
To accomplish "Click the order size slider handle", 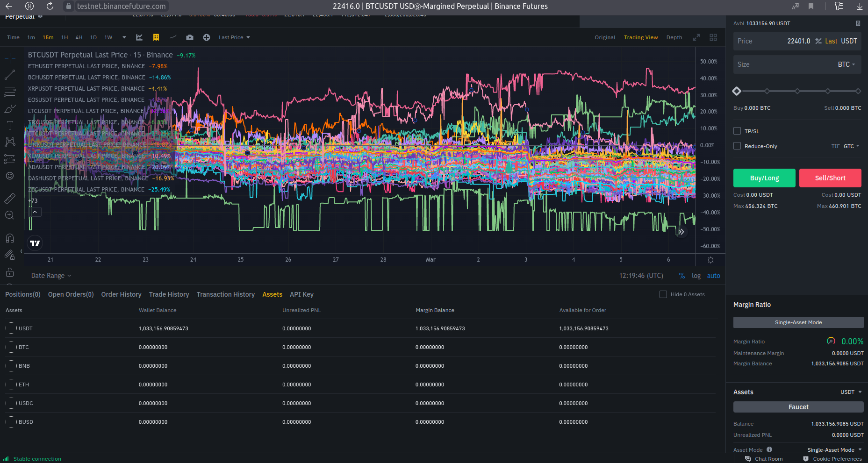I will (737, 91).
